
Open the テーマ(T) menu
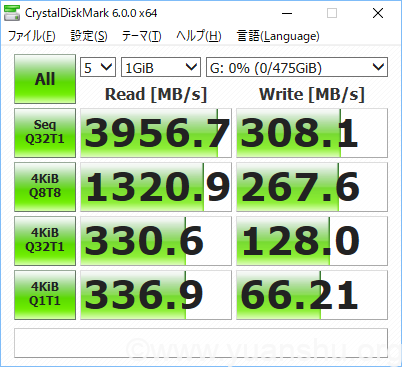[141, 36]
